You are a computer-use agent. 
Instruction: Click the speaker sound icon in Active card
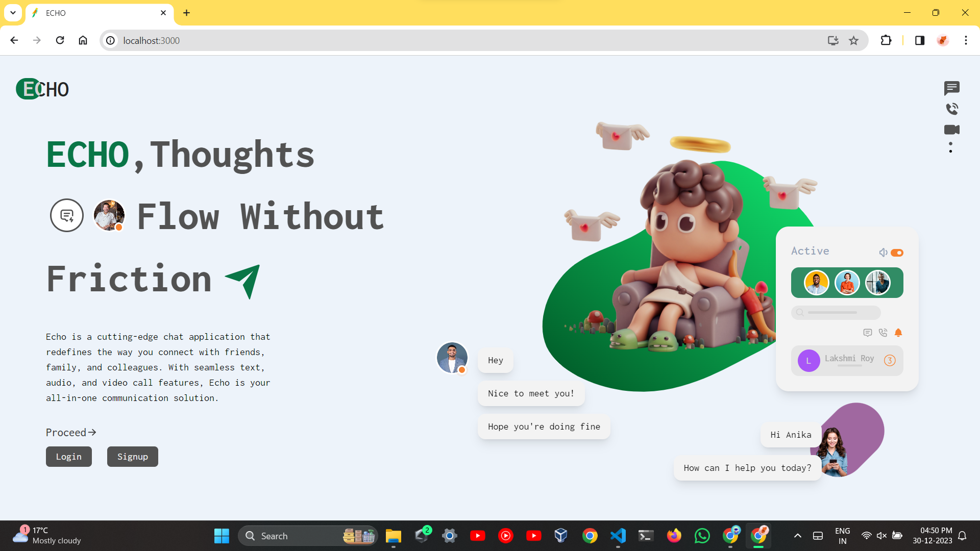pyautogui.click(x=883, y=253)
